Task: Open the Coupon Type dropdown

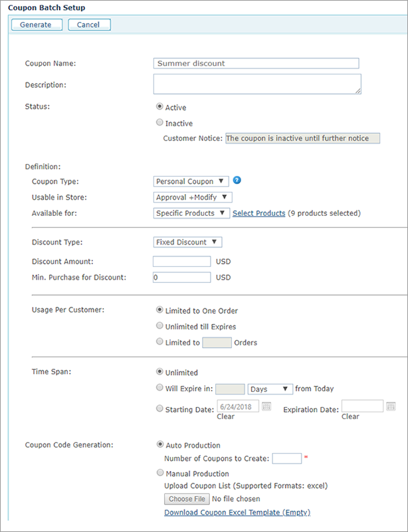Action: point(191,181)
